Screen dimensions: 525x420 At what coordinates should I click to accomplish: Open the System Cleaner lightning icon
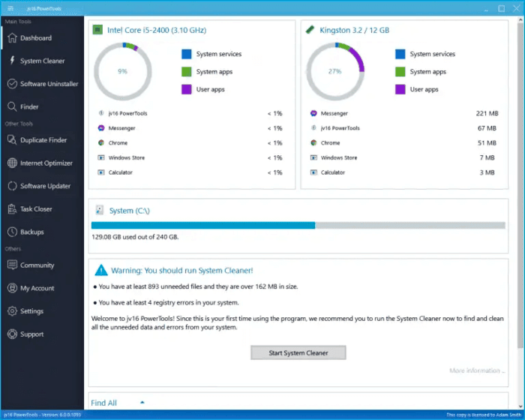pyautogui.click(x=13, y=61)
